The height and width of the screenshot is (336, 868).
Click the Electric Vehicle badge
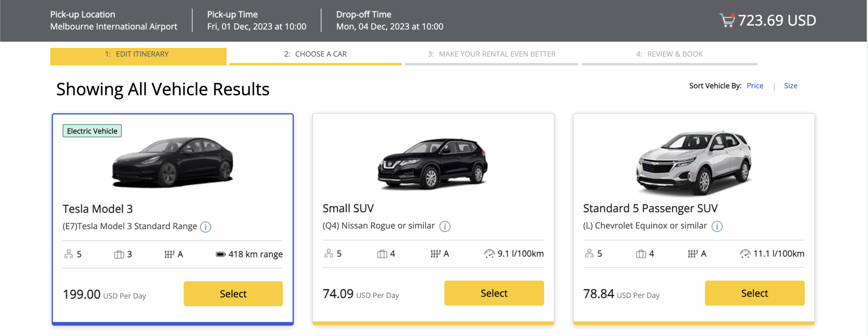[x=92, y=131]
